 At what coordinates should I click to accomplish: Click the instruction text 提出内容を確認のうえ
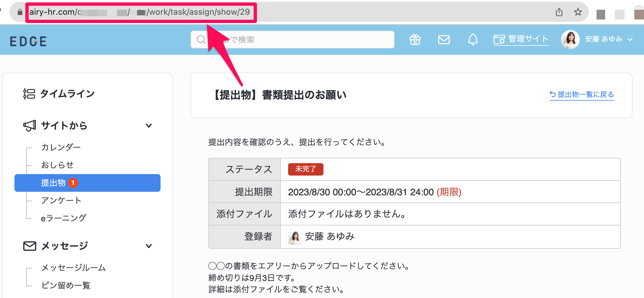297,142
